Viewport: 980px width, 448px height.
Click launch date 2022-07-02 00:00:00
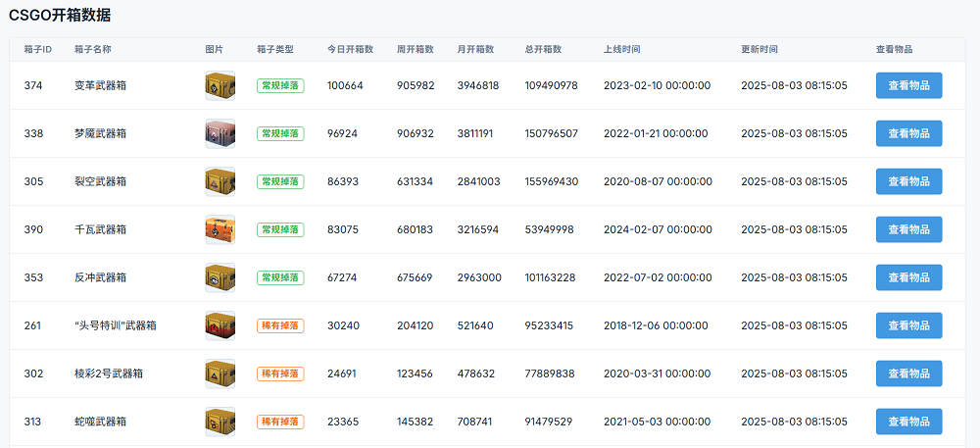click(x=658, y=277)
